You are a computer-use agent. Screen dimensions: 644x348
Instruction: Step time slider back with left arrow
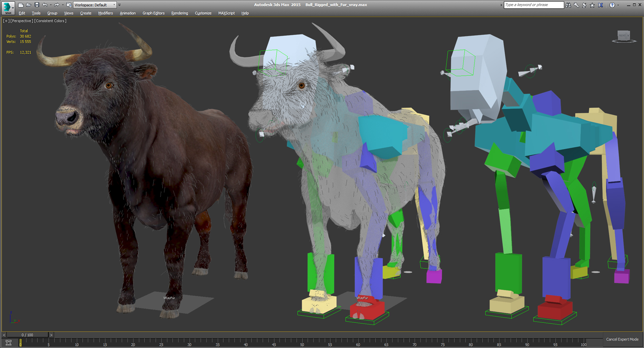click(x=4, y=335)
